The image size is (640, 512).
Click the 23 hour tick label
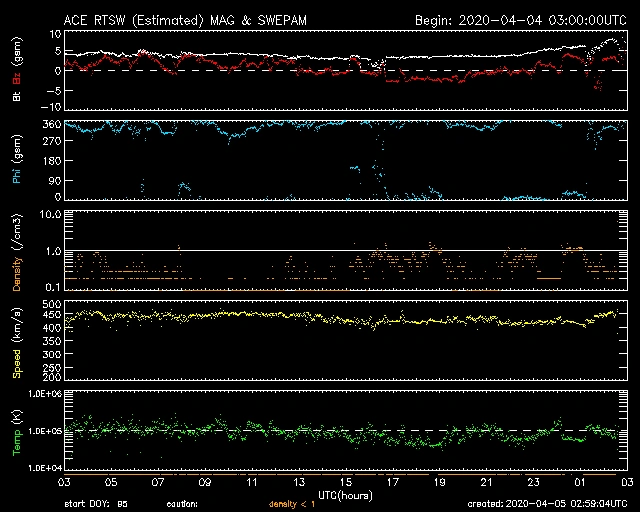pos(534,482)
